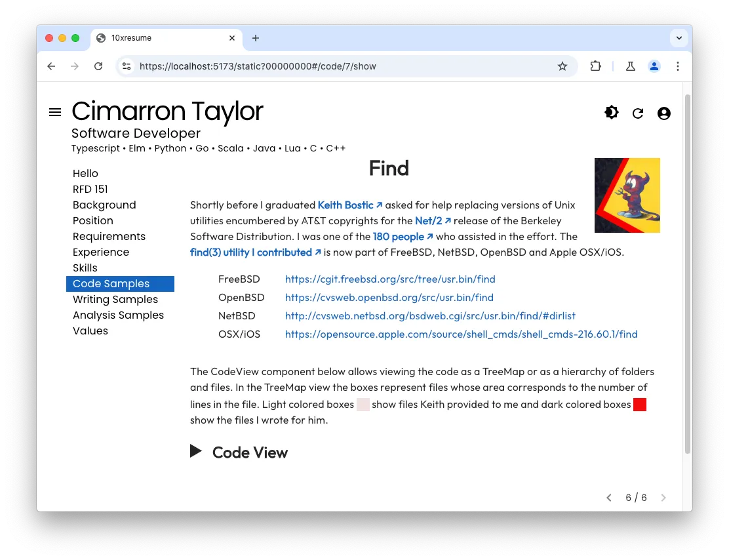Select Experience in the sidebar menu

[100, 252]
